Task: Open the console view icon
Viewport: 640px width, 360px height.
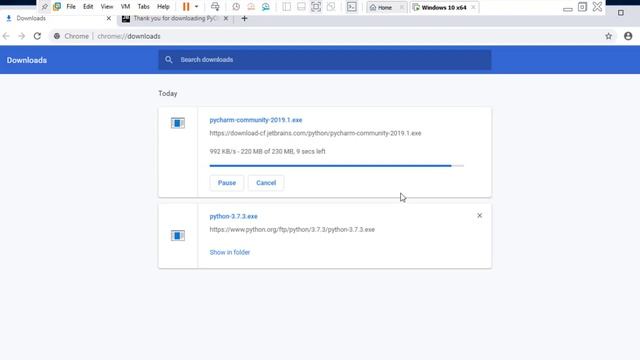Action: point(351,7)
